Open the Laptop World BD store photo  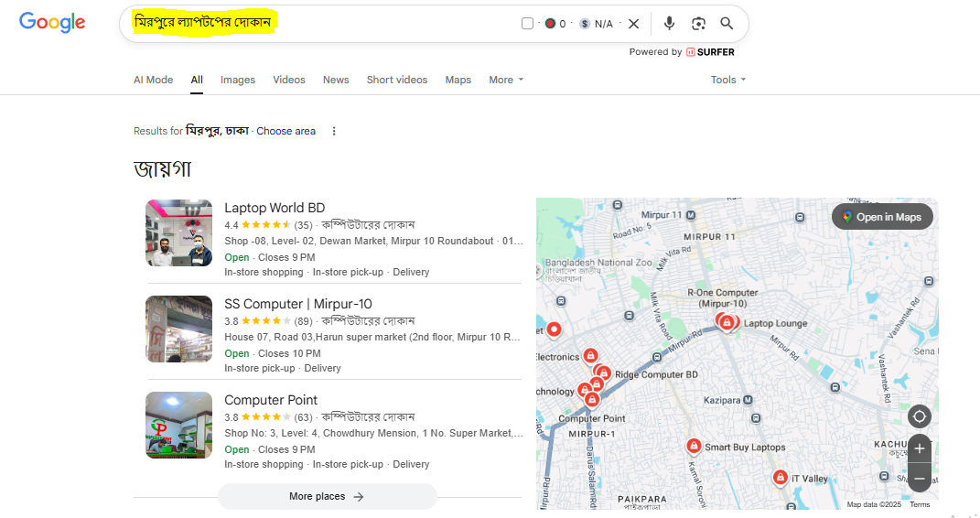[x=178, y=232]
